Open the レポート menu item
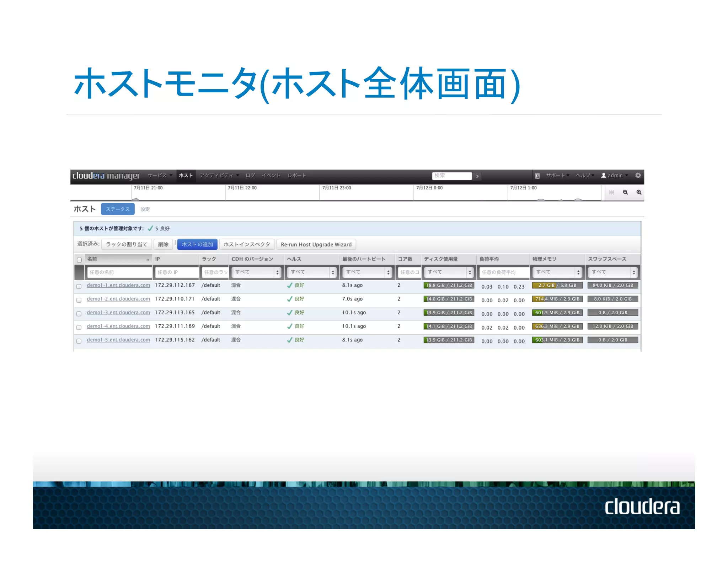Viewport: 728px width, 562px height. (297, 175)
